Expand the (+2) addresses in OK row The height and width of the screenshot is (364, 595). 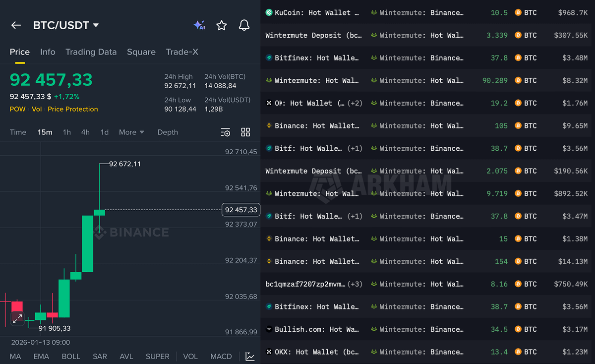(x=355, y=103)
